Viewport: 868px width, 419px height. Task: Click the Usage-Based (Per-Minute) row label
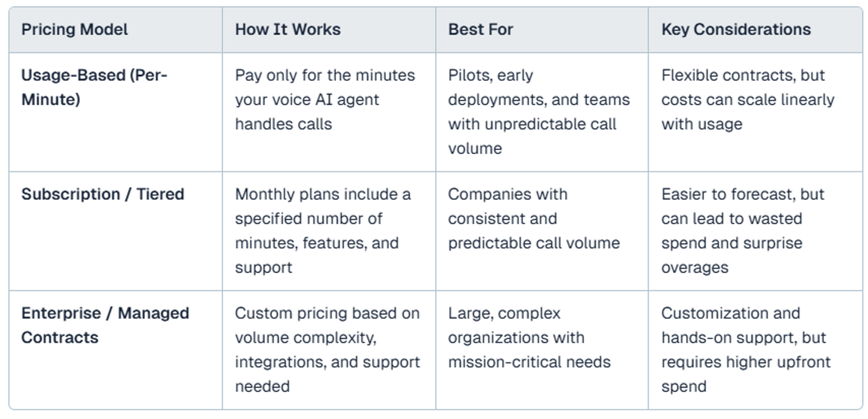94,87
